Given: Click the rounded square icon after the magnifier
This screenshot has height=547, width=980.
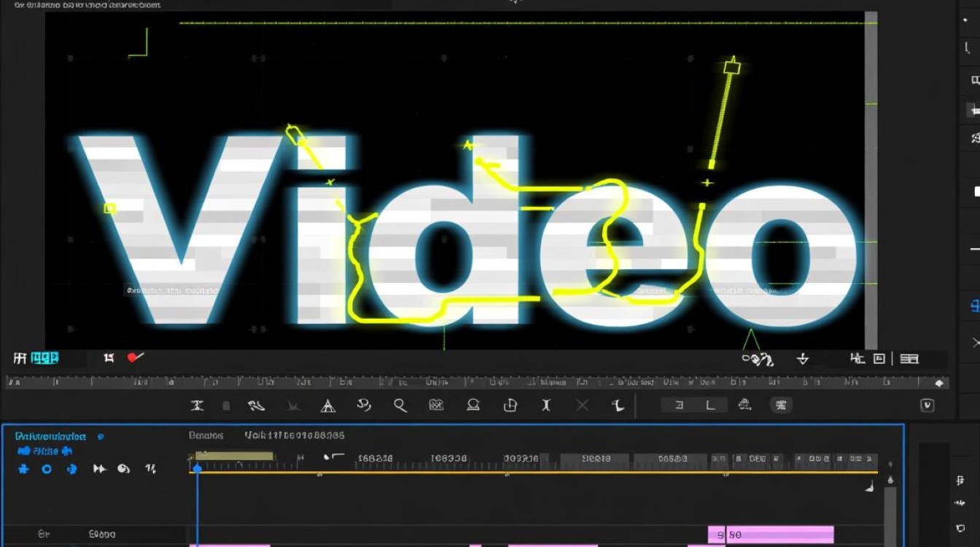Looking at the screenshot, I should point(436,405).
